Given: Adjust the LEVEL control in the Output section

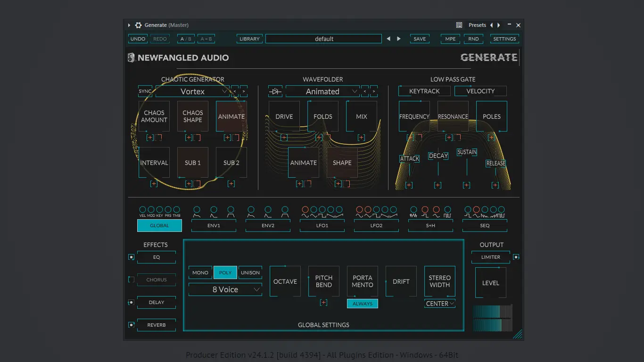Looking at the screenshot, I should pyautogui.click(x=490, y=282).
